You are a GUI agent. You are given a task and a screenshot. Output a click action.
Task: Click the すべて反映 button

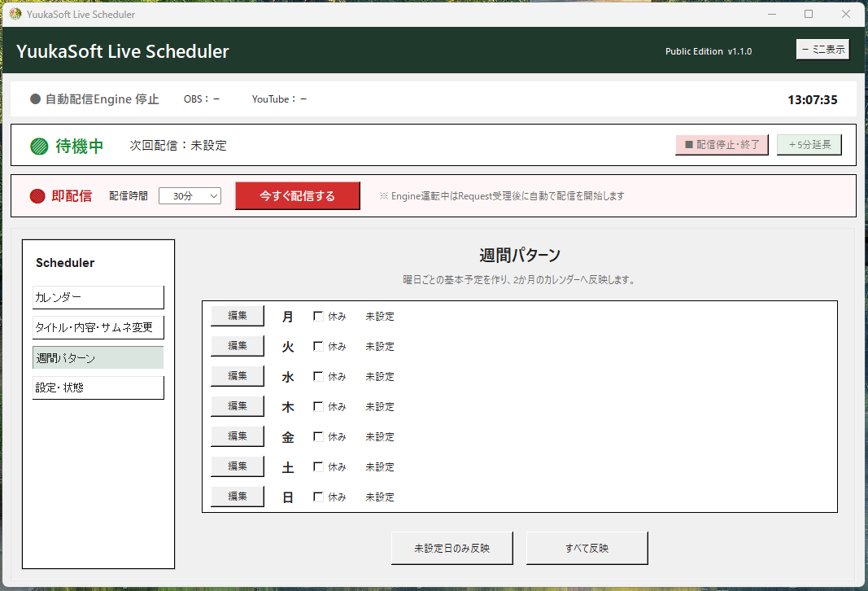pos(587,549)
